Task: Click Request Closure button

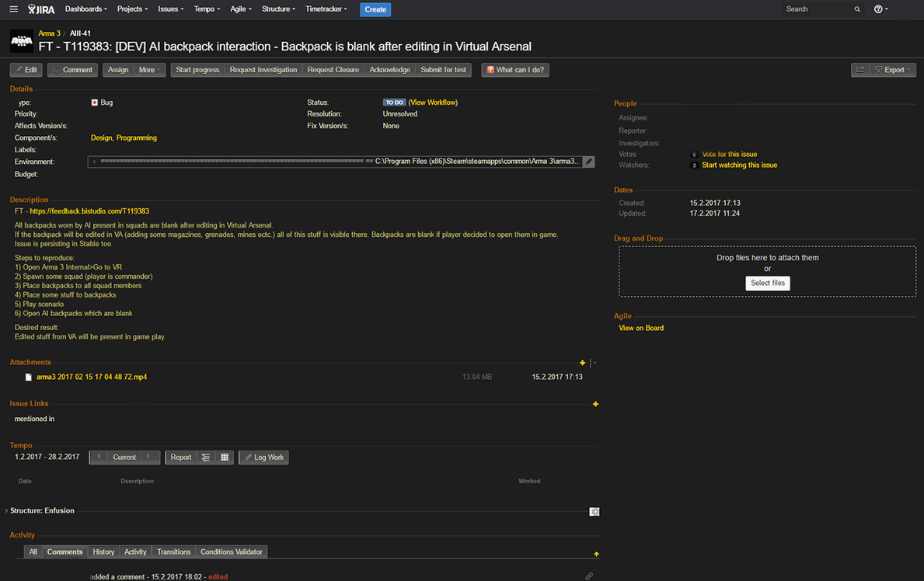Action: click(333, 70)
